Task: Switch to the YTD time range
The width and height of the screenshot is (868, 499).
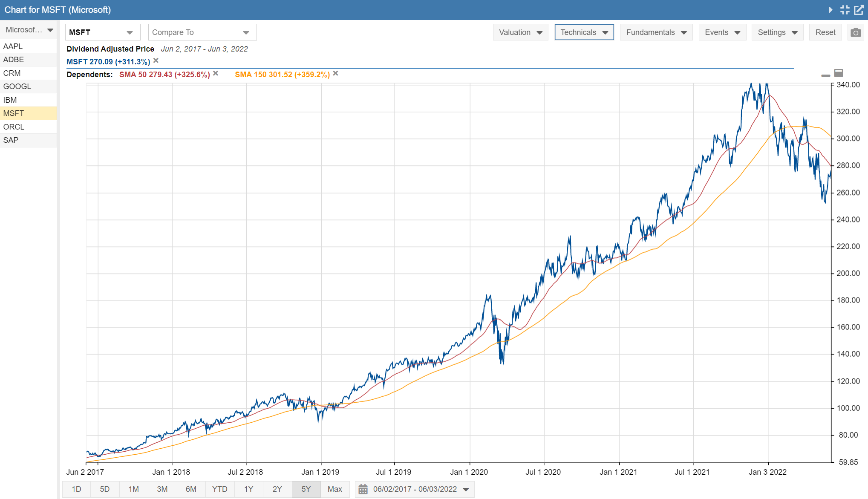Action: tap(220, 489)
